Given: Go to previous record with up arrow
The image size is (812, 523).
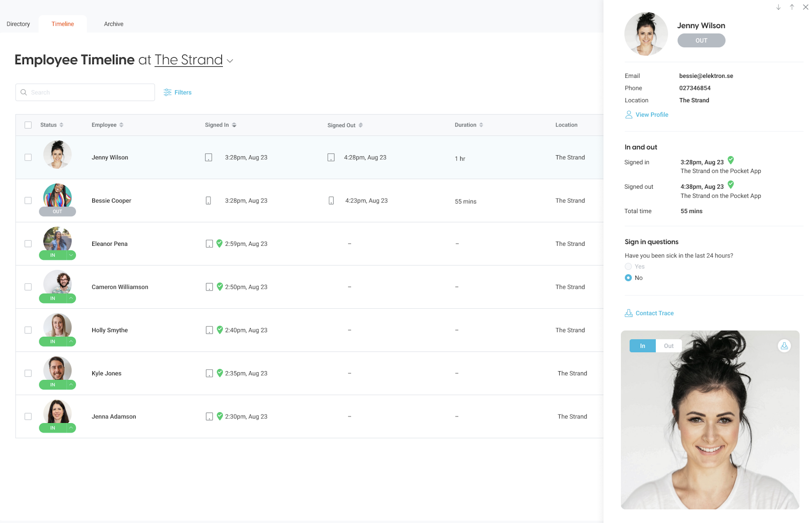Looking at the screenshot, I should click(x=792, y=7).
